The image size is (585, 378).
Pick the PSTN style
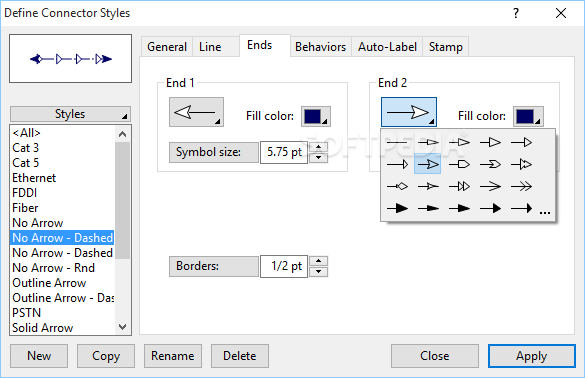pyautogui.click(x=62, y=313)
